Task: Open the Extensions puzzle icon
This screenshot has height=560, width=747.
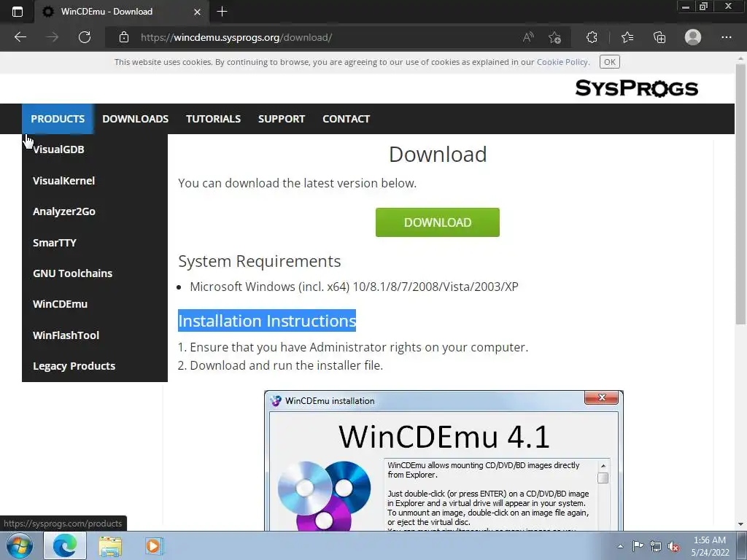Action: (x=592, y=37)
